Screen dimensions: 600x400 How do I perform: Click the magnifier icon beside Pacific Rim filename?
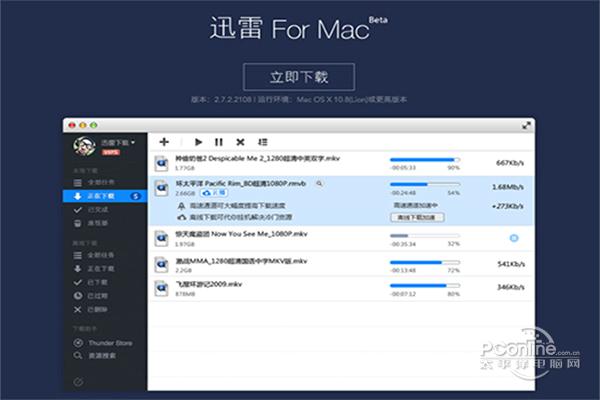(x=319, y=183)
